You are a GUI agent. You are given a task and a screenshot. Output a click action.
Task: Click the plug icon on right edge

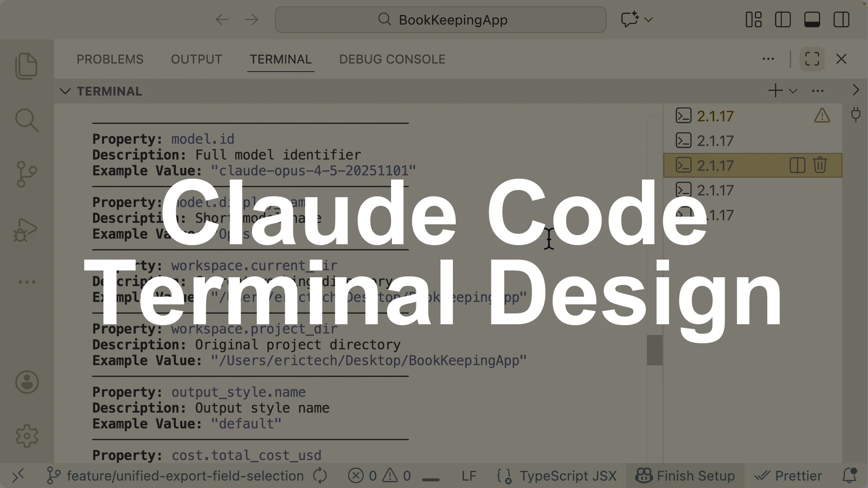click(x=856, y=114)
